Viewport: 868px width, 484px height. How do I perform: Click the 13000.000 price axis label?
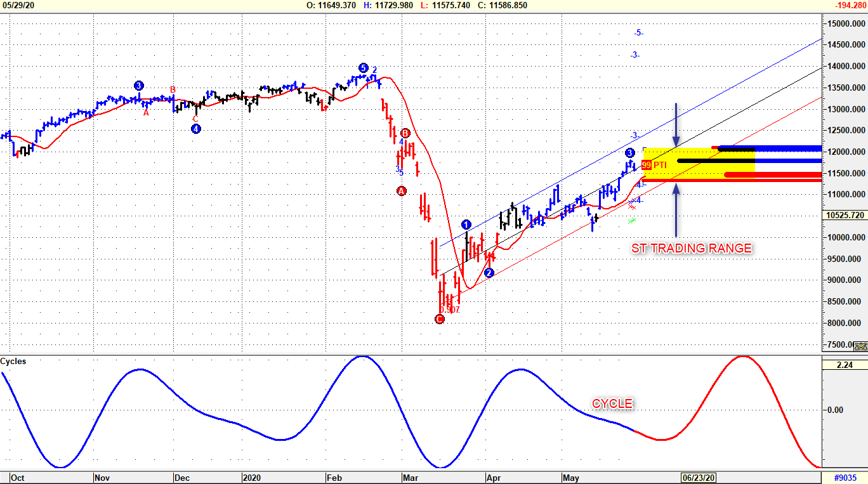click(x=846, y=109)
